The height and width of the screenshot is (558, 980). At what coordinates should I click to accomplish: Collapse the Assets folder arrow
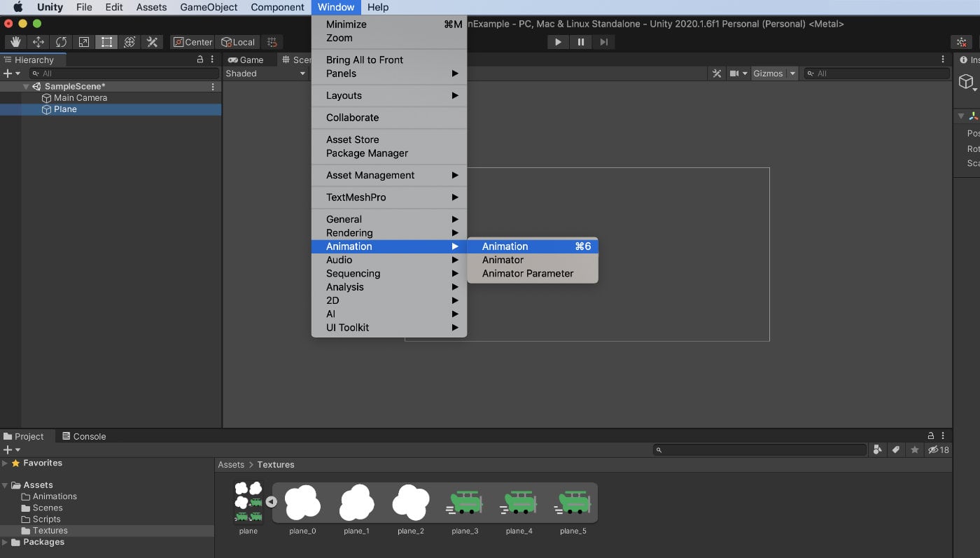click(x=6, y=485)
